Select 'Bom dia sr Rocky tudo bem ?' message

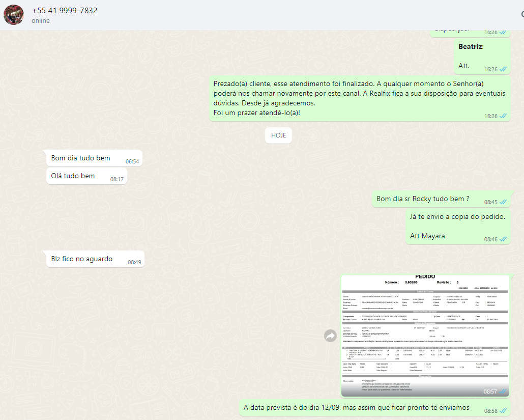coord(422,199)
